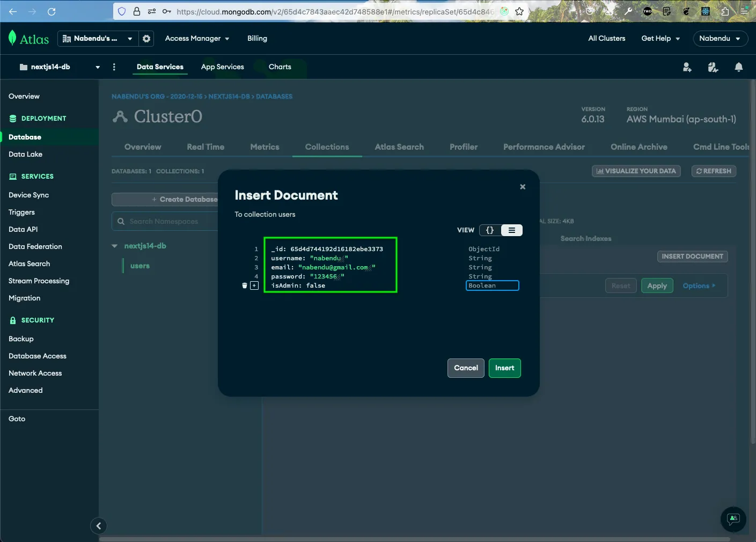Open Data Lake in sidebar
This screenshot has height=542, width=756.
coord(26,155)
